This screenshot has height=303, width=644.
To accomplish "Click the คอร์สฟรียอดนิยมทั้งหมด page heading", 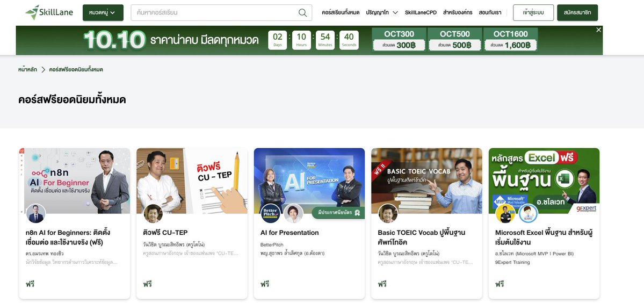I will [x=73, y=100].
